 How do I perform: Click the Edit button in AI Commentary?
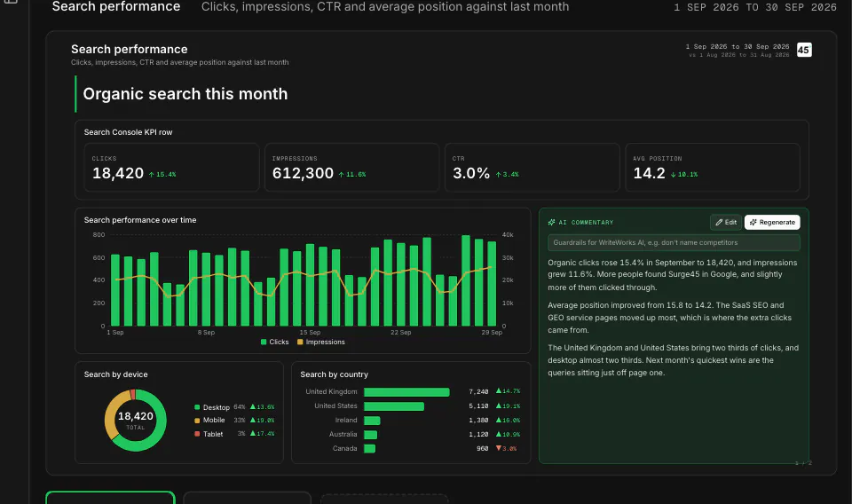point(725,222)
